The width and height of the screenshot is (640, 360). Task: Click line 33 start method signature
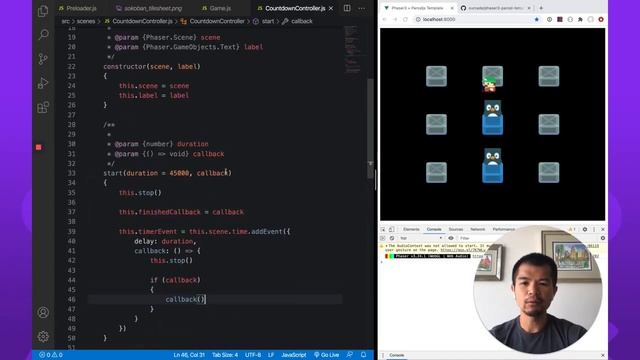(167, 173)
